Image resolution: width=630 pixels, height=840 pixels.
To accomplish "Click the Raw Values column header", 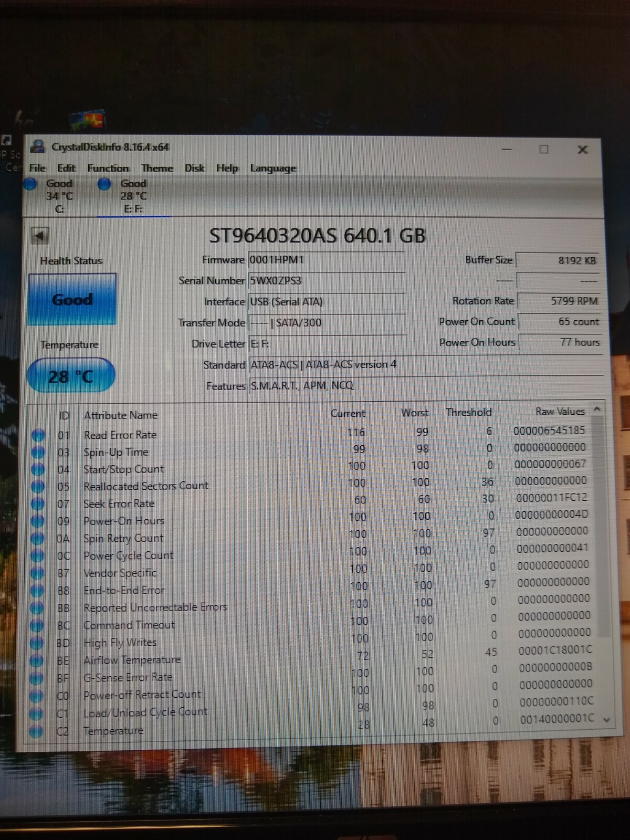I will 560,412.
